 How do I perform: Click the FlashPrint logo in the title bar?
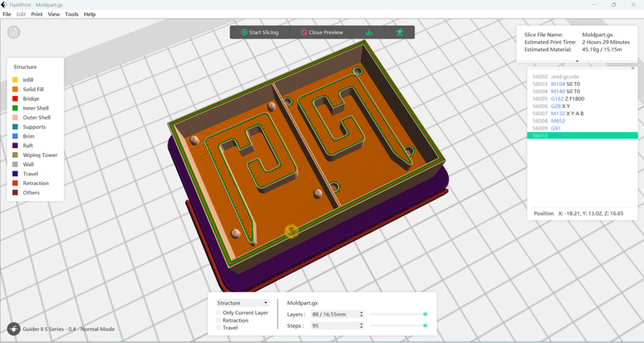click(4, 5)
